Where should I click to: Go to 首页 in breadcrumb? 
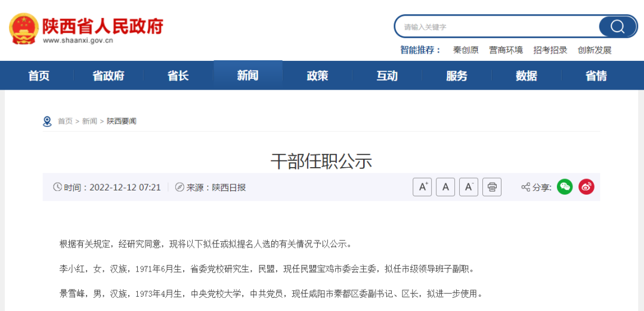point(65,121)
